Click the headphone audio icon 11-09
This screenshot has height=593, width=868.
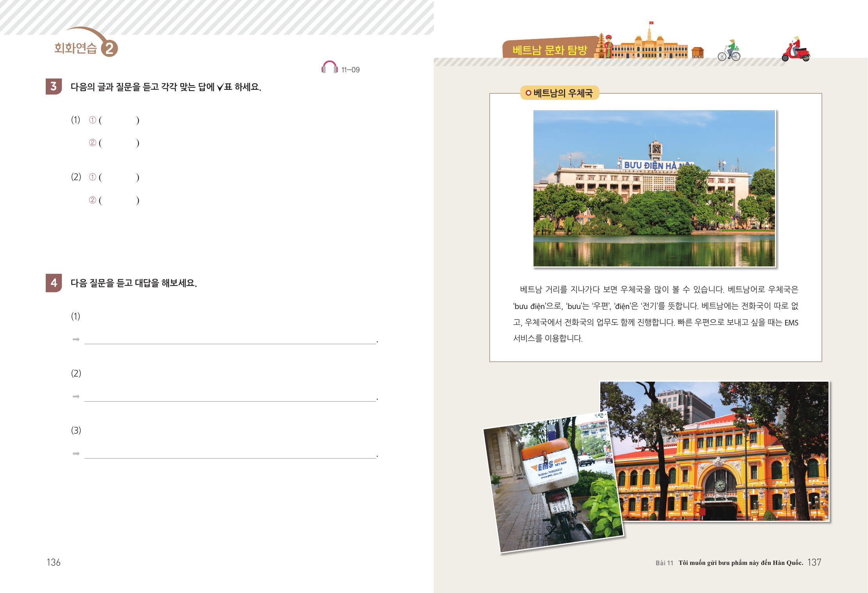[329, 68]
